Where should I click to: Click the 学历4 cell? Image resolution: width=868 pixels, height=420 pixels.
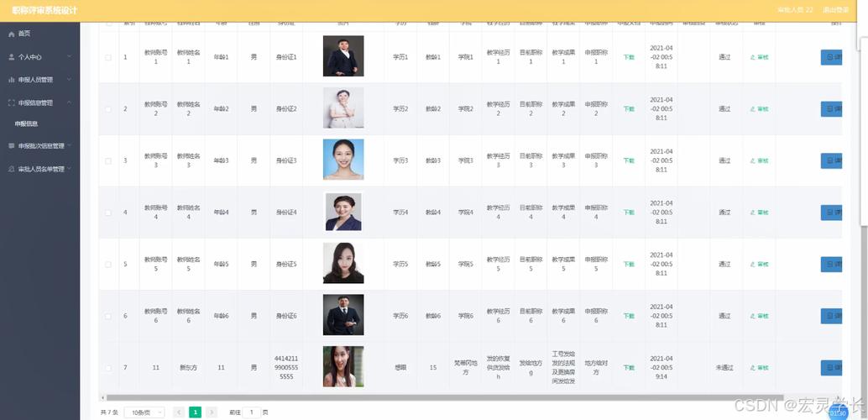click(x=400, y=213)
